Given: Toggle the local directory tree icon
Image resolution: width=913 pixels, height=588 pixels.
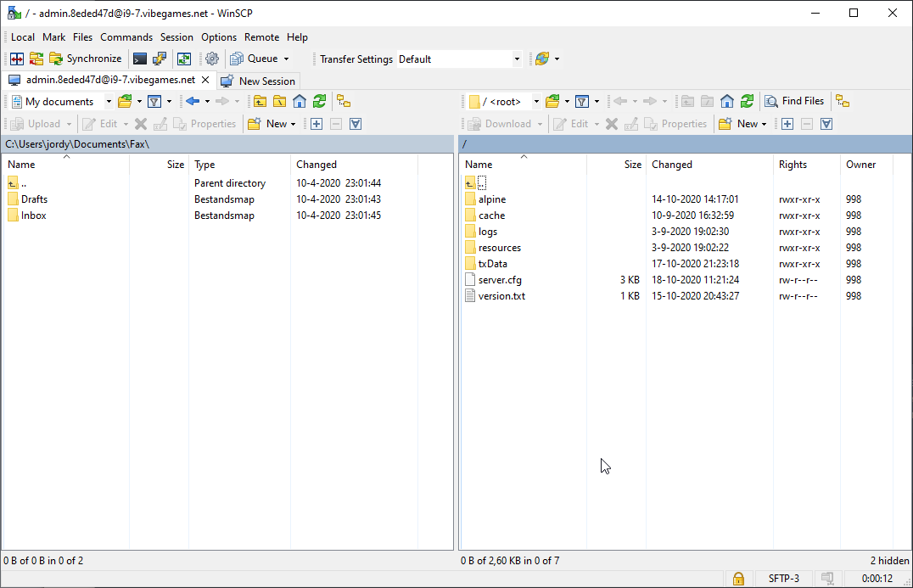Looking at the screenshot, I should [344, 102].
